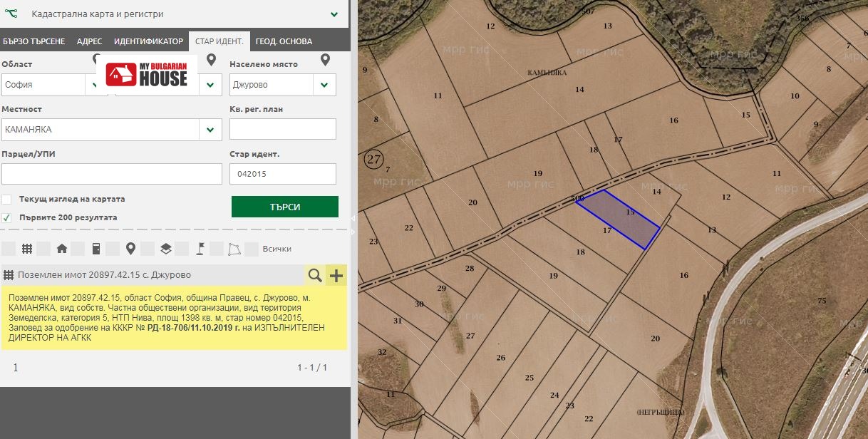Click the blue highlighted parcel on map

pos(617,219)
